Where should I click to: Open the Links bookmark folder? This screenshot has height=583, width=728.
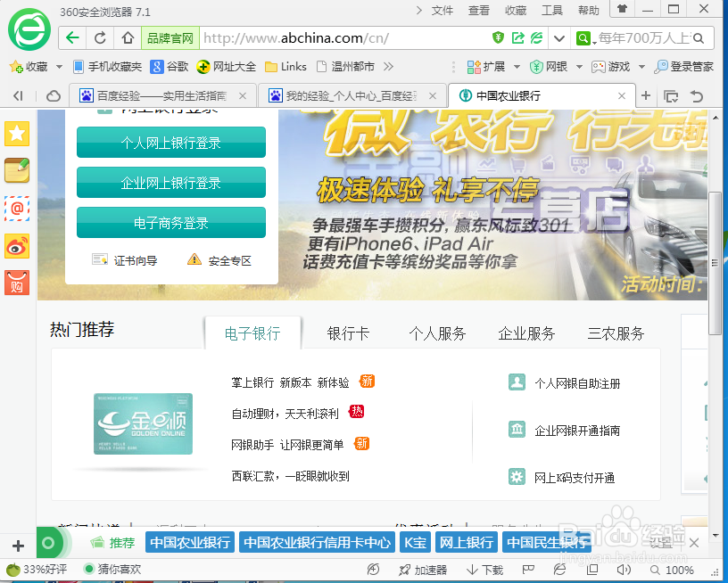pos(285,67)
